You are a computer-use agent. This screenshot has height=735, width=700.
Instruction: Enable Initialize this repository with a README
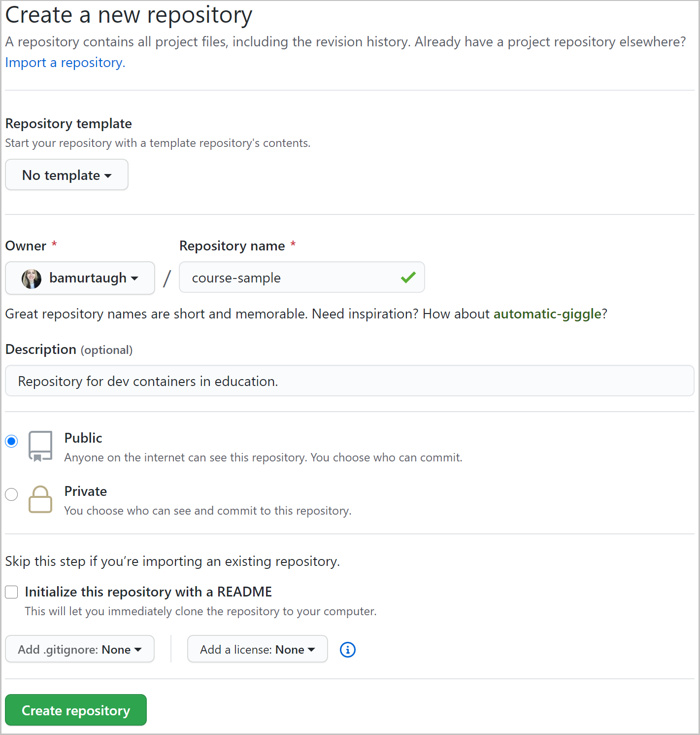(x=11, y=592)
